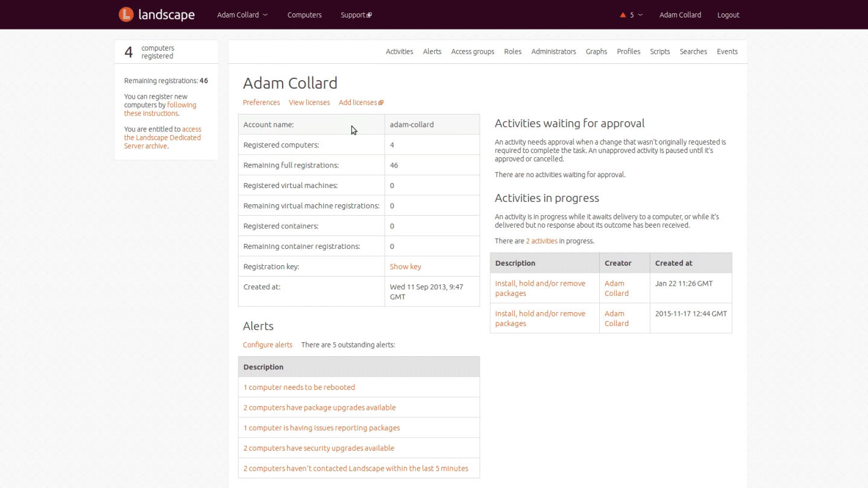The image size is (868, 488).
Task: Click the red alert triangle icon
Action: [x=623, y=15]
